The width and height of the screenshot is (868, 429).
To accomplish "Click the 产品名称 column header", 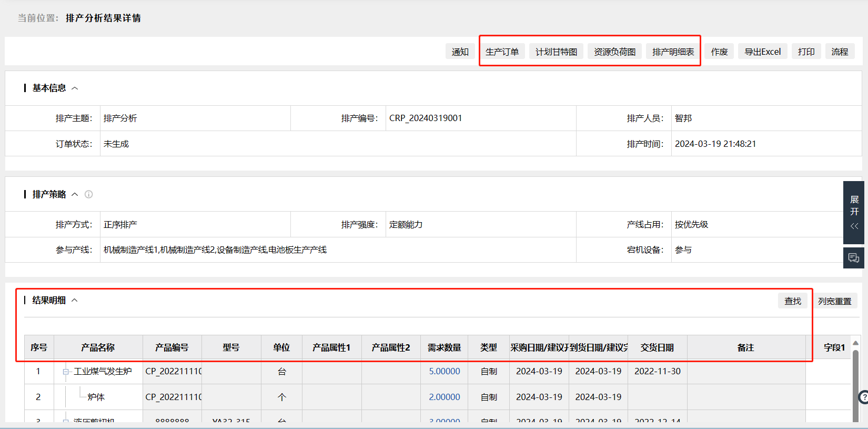I will point(98,347).
